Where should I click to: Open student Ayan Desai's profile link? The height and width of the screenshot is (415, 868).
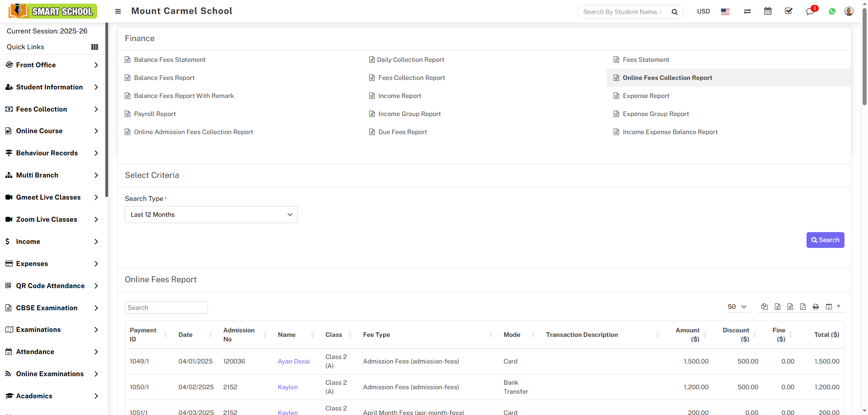pos(294,361)
